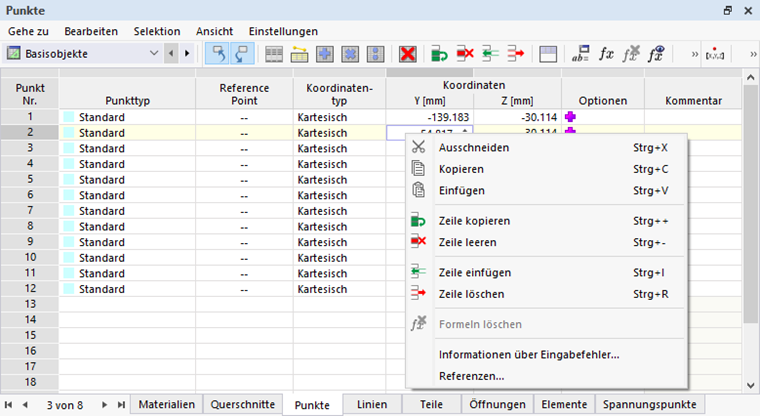Switch to the Querschnitte tab
Image resolution: width=760 pixels, height=416 pixels.
pyautogui.click(x=243, y=404)
